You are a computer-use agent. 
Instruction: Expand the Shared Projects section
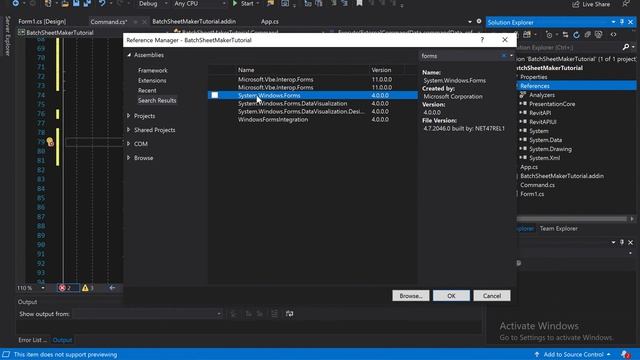tap(129, 130)
